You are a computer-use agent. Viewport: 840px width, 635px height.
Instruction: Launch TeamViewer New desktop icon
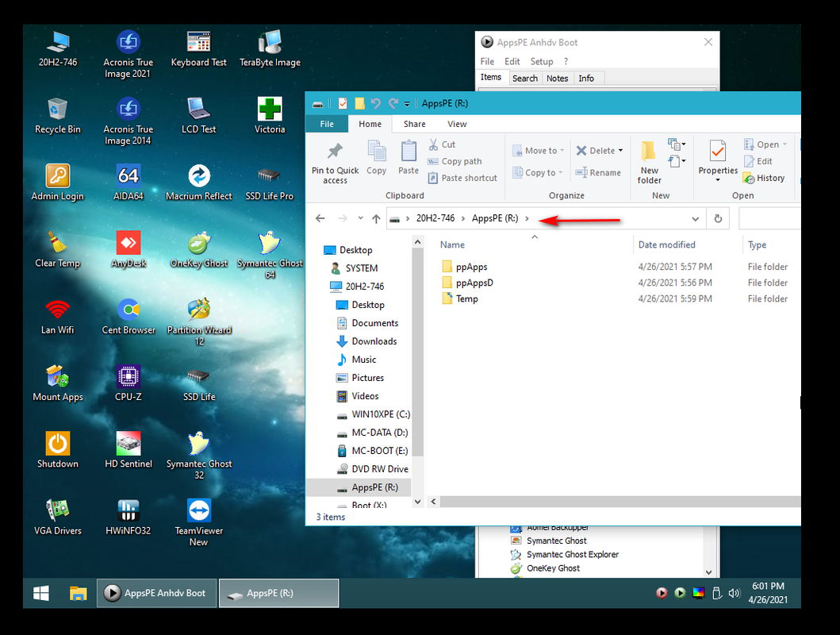pos(199,522)
